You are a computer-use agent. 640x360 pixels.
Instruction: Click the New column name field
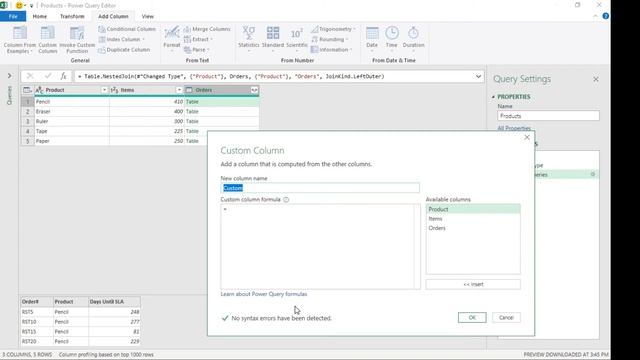(320, 188)
